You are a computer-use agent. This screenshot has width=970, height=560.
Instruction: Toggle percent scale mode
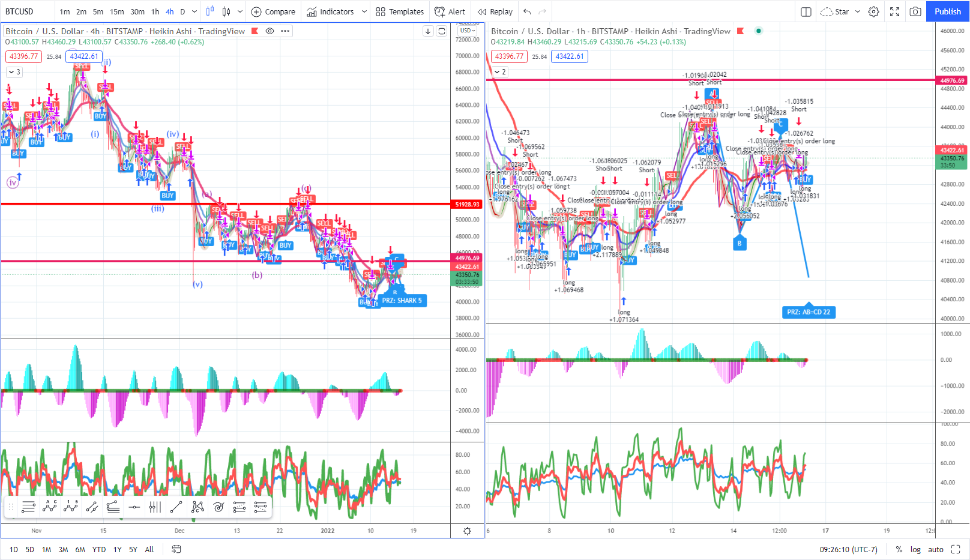899,549
